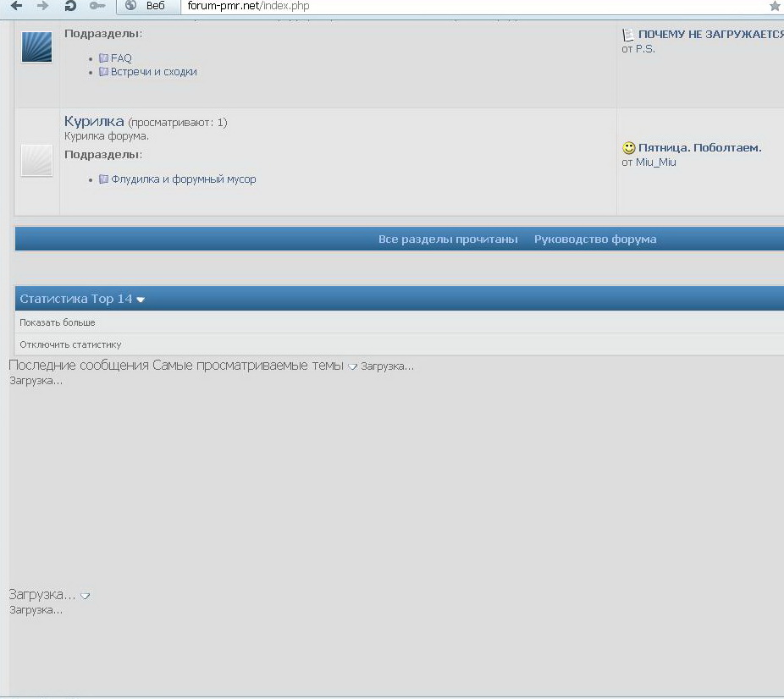The image size is (784, 699).
Task: Reload the page with refresh icon
Action: (70, 6)
